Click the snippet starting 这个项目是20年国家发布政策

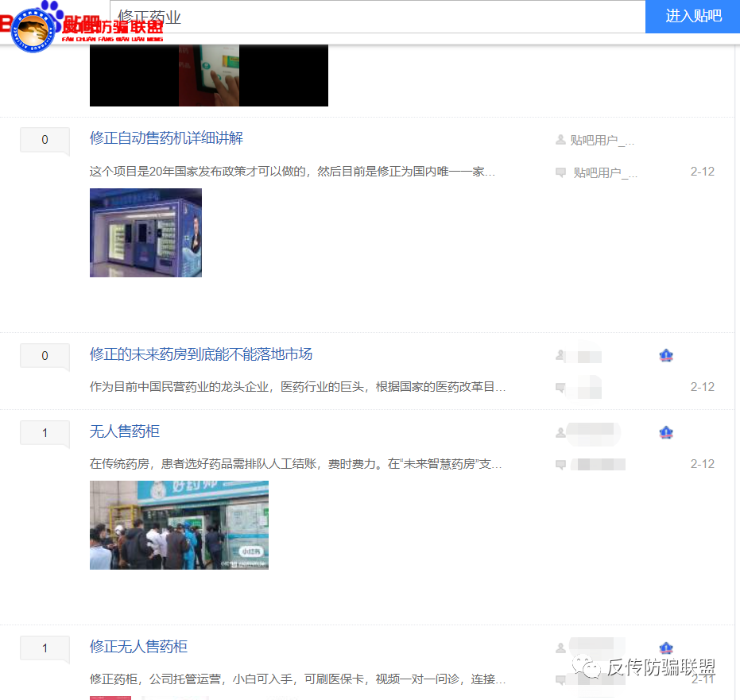[293, 172]
